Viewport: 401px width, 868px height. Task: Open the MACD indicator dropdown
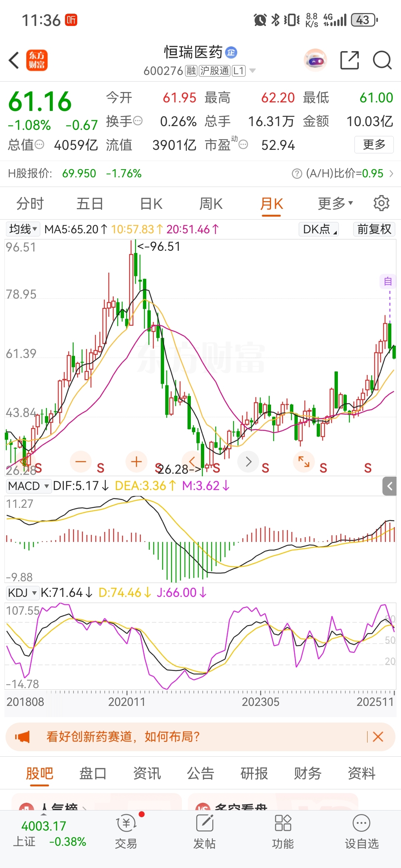coord(29,486)
